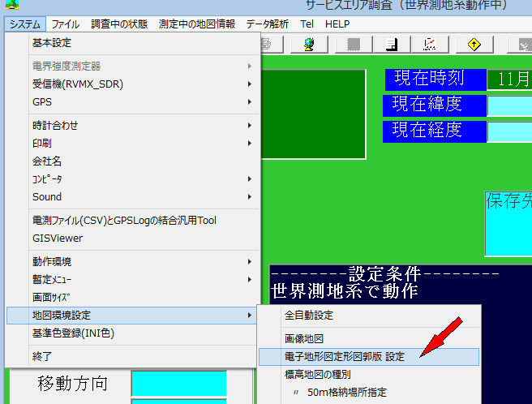The image size is (532, 404).
Task: Click the cyan 移動方向 value field
Action: [x=178, y=383]
